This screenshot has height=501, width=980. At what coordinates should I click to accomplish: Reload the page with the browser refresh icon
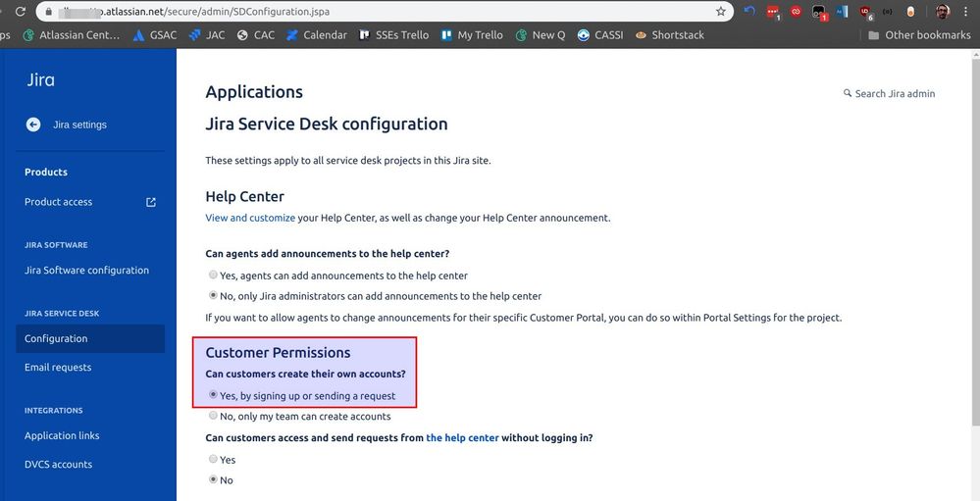[x=21, y=11]
